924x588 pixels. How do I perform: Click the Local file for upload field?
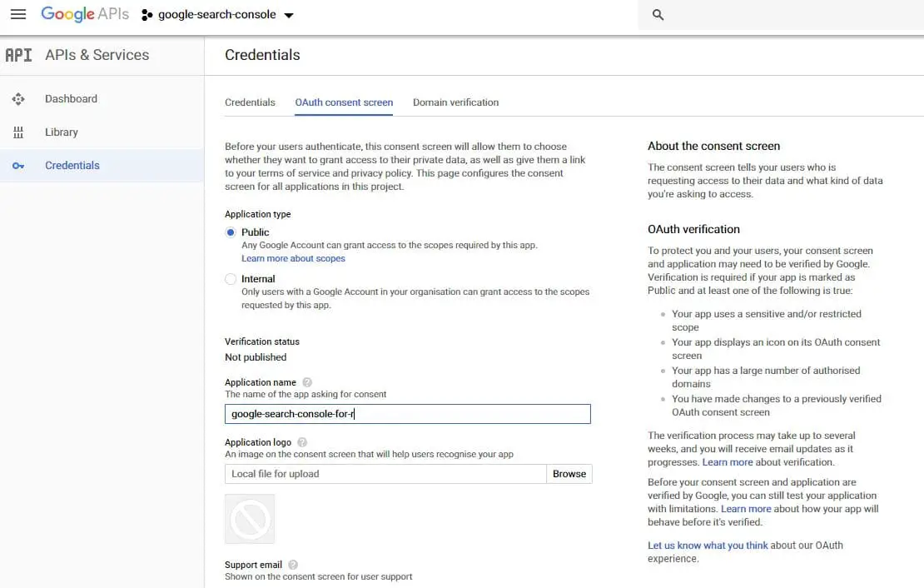(x=385, y=474)
